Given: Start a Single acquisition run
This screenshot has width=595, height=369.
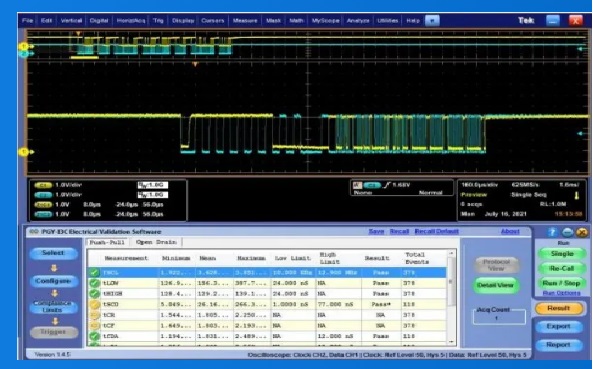Looking at the screenshot, I should 562,254.
